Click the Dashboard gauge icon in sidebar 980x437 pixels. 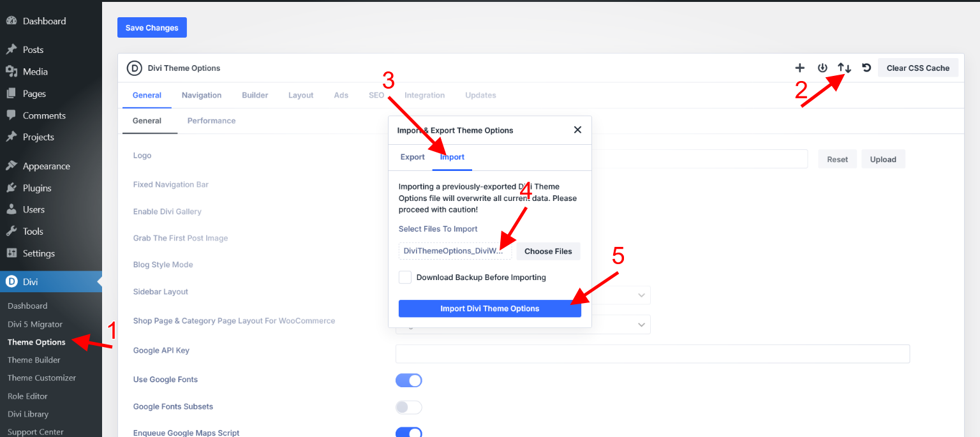click(x=11, y=21)
